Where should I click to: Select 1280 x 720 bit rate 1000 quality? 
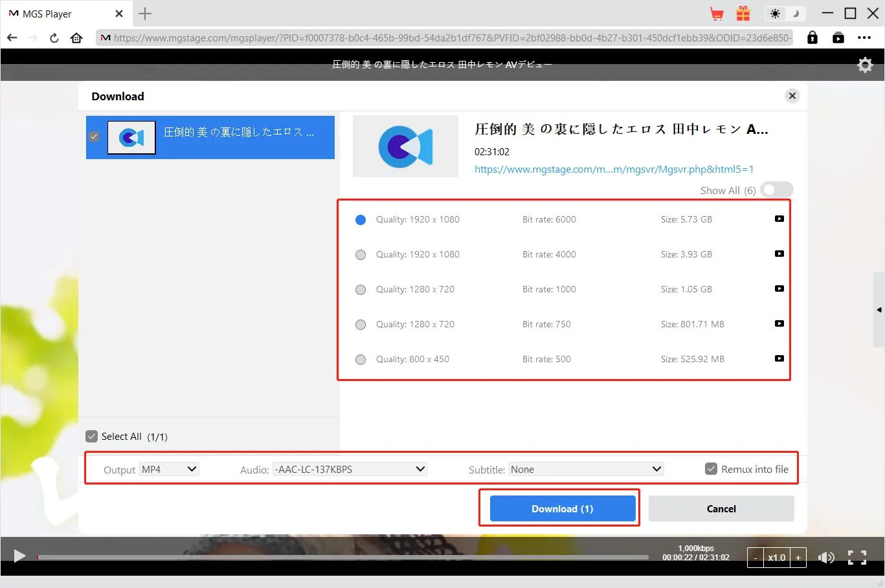pyautogui.click(x=361, y=290)
